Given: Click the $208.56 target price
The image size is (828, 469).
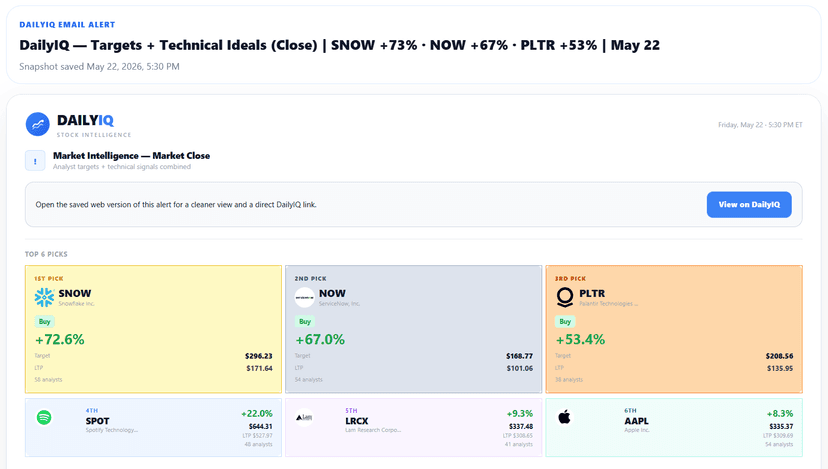Looking at the screenshot, I should click(779, 356).
